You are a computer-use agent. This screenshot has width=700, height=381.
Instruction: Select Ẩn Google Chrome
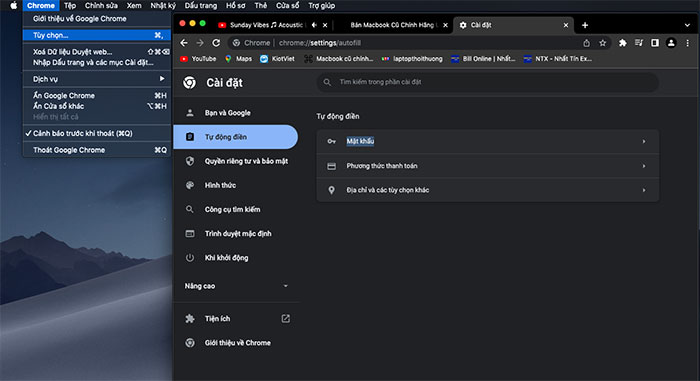[x=97, y=96]
